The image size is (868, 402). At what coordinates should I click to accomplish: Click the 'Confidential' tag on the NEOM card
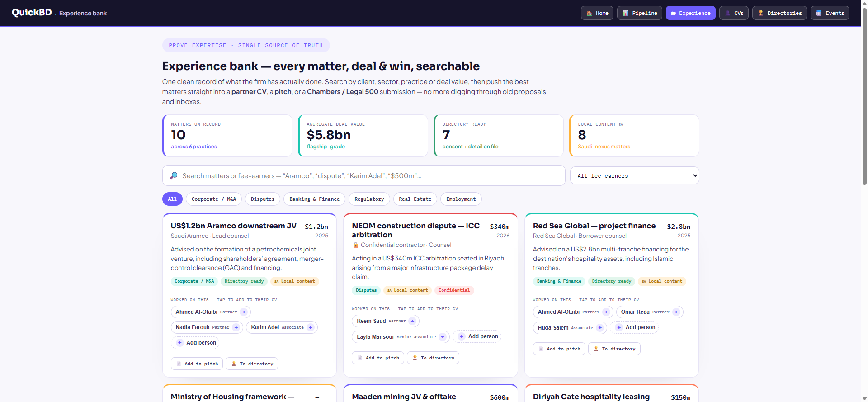(x=454, y=290)
